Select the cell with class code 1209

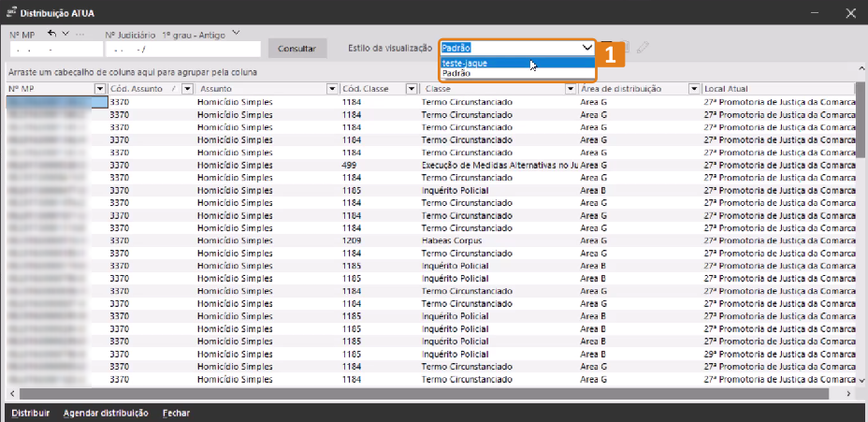(379, 240)
